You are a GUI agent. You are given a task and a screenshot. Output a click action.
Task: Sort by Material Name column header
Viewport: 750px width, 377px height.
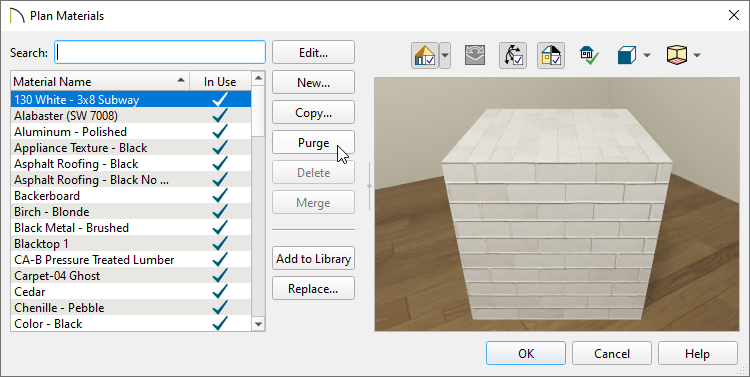click(x=100, y=81)
